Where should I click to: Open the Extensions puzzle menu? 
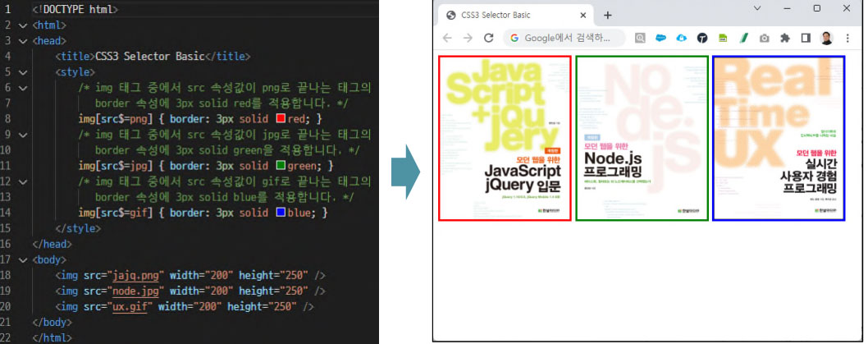[784, 39]
